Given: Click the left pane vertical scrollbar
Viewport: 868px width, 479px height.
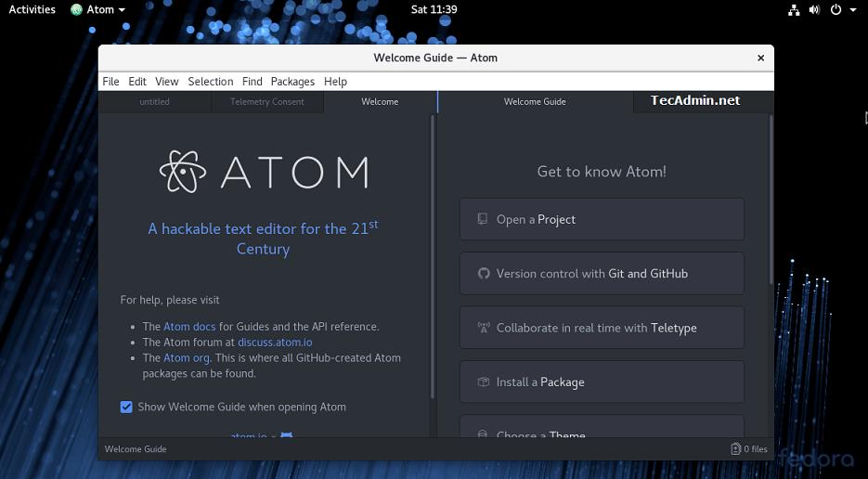Looking at the screenshot, I should (x=433, y=257).
